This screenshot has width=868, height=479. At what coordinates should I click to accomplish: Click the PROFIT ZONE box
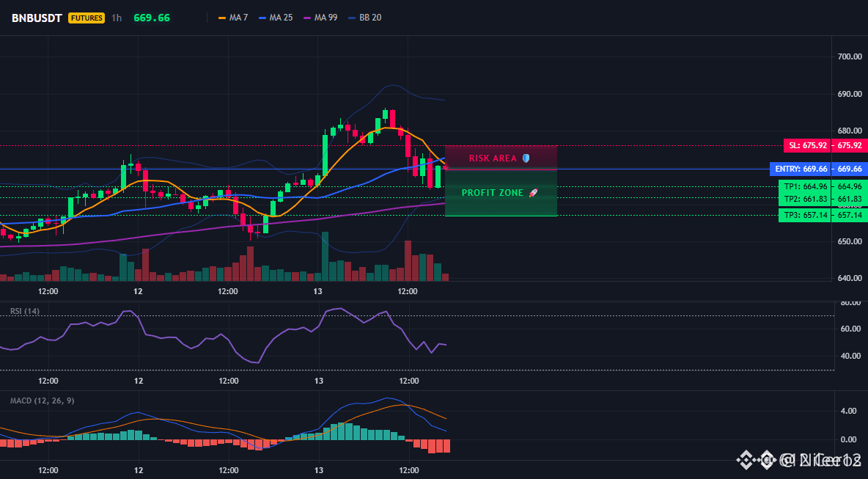tap(501, 193)
